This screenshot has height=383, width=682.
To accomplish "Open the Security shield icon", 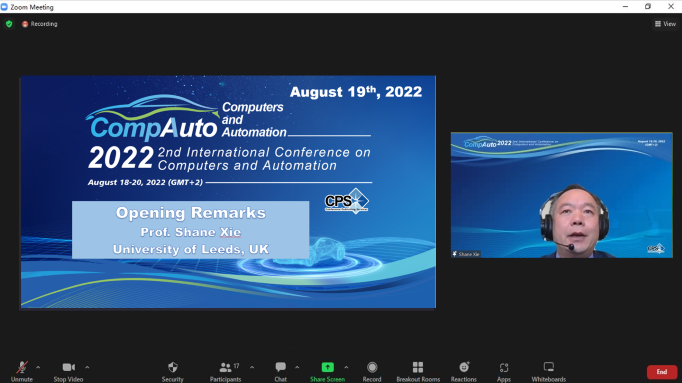I will tap(173, 367).
